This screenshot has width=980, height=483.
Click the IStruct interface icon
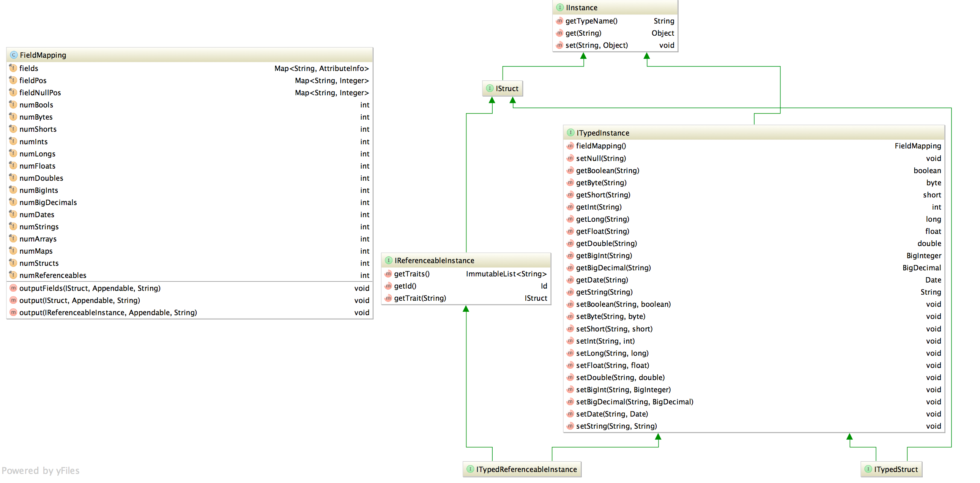pyautogui.click(x=490, y=88)
